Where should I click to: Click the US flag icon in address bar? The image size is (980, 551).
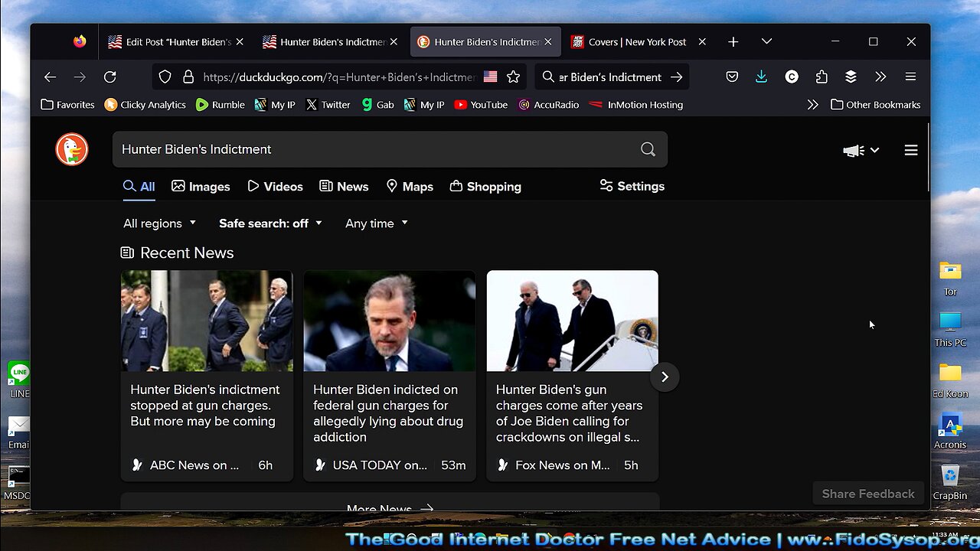click(x=490, y=77)
